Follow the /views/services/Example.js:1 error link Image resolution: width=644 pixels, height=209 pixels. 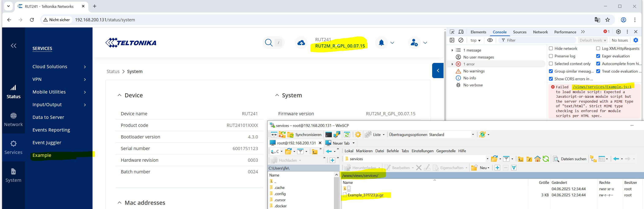602,87
